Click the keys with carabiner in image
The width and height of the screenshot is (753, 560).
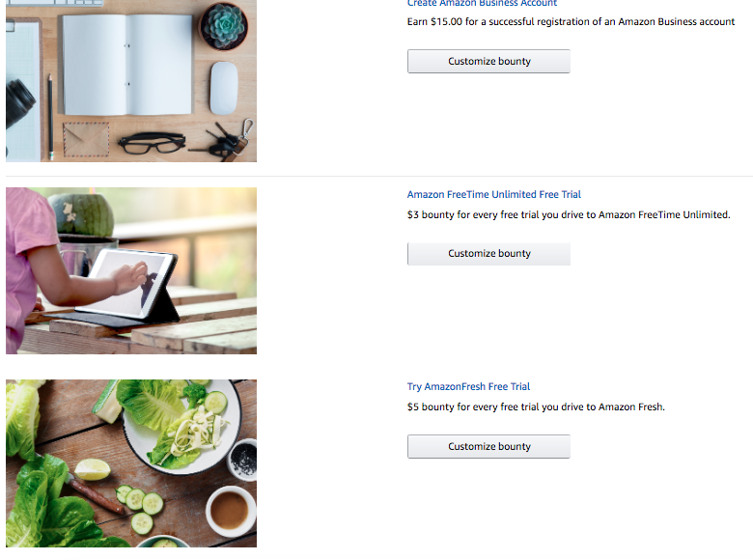[x=229, y=140]
